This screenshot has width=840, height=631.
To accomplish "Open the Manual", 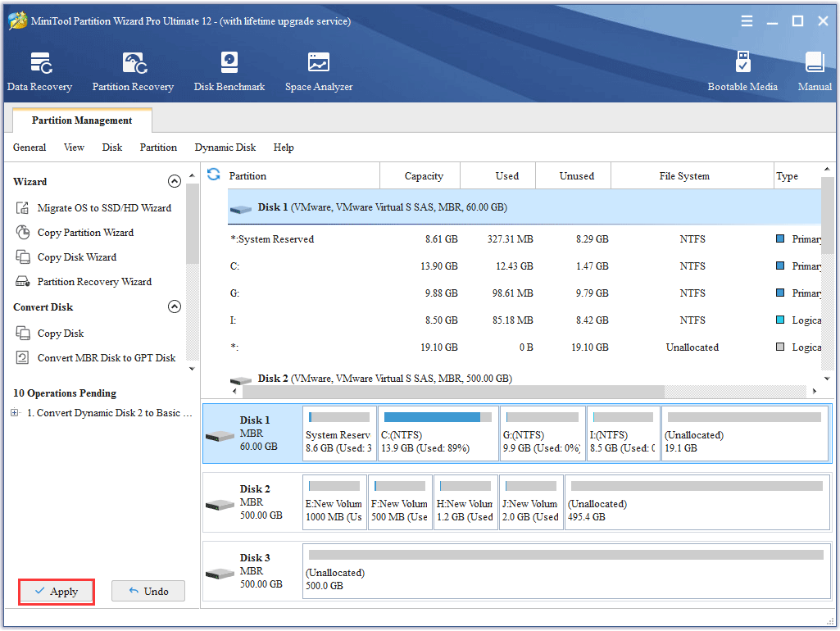I will pos(815,71).
